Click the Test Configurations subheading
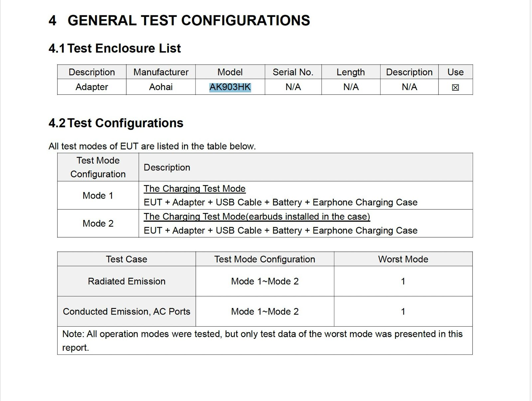The width and height of the screenshot is (532, 401). point(125,123)
